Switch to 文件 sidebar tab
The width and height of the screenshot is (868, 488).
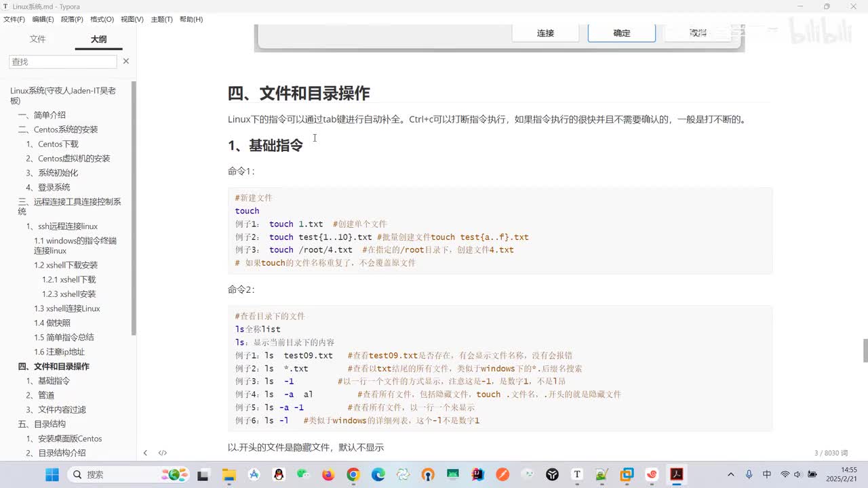click(x=38, y=39)
